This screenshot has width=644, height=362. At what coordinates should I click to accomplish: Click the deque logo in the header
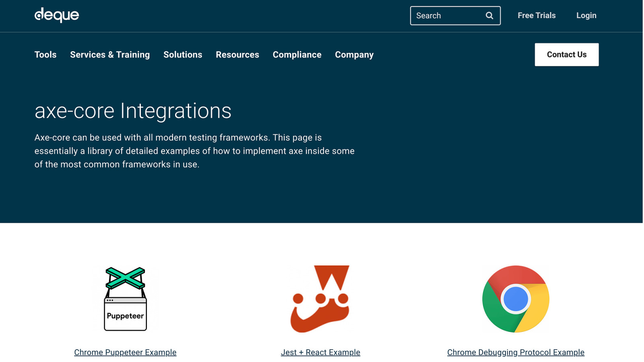pyautogui.click(x=57, y=15)
